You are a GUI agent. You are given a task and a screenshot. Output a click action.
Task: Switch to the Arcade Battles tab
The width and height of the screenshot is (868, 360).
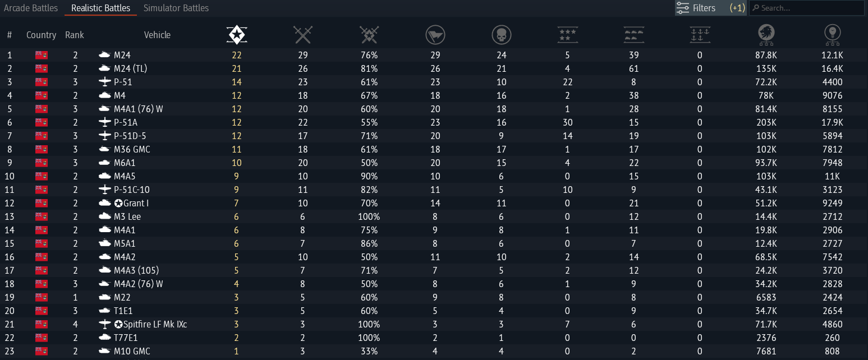[x=31, y=8]
